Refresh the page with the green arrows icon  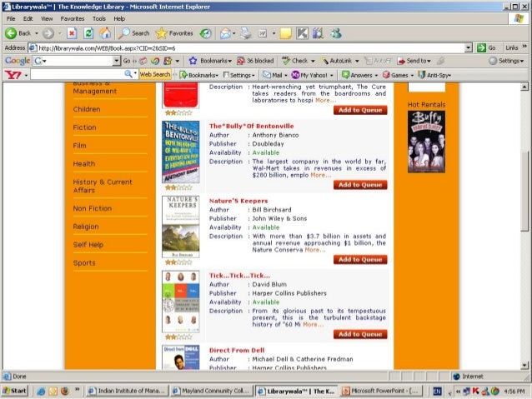point(88,33)
